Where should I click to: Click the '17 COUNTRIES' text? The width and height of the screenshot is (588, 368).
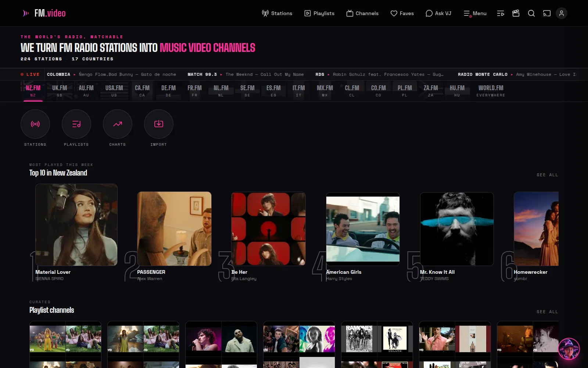pos(93,59)
